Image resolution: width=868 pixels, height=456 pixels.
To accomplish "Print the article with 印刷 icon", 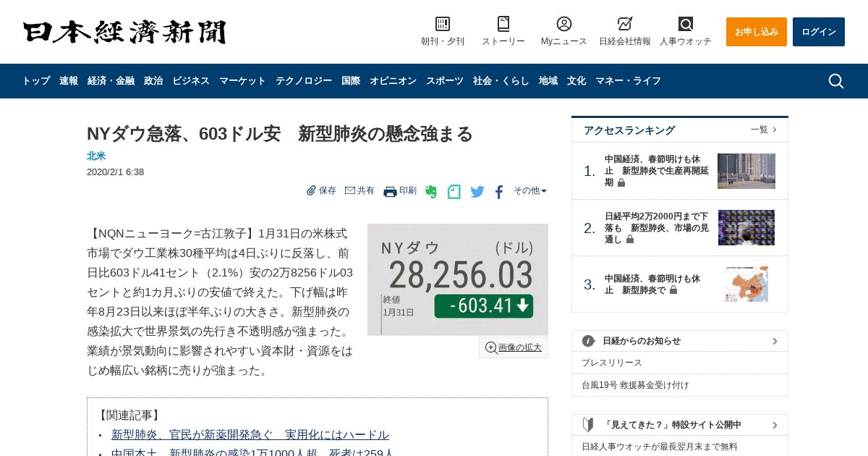I will click(390, 191).
